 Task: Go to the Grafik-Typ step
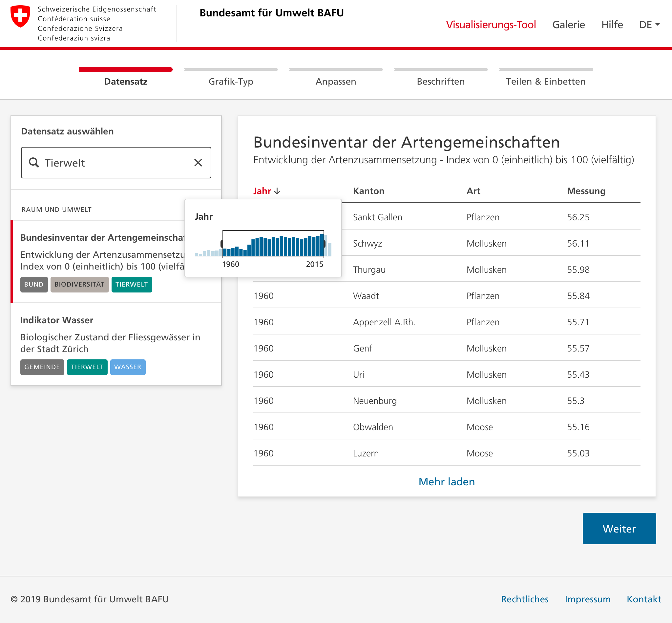[231, 81]
